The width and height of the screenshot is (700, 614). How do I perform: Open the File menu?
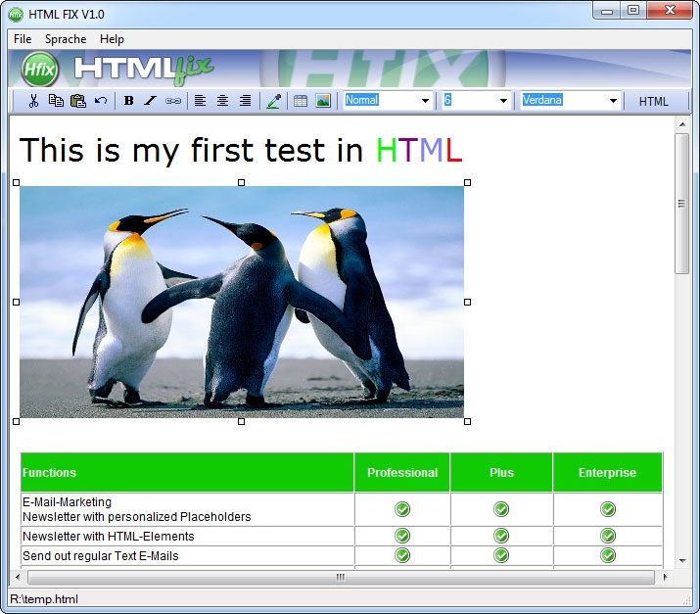point(23,39)
